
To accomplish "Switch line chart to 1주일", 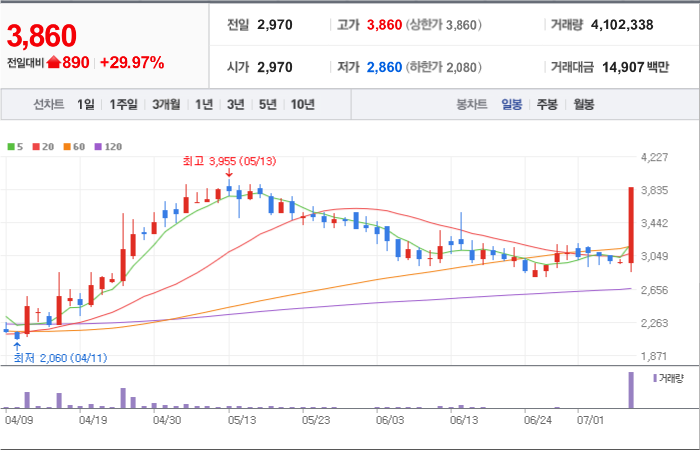I will [124, 105].
